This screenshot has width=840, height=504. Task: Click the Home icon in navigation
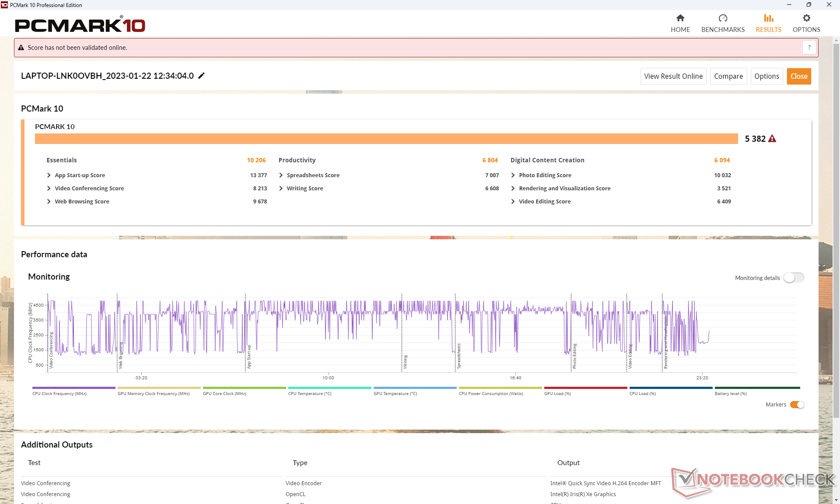click(x=680, y=18)
